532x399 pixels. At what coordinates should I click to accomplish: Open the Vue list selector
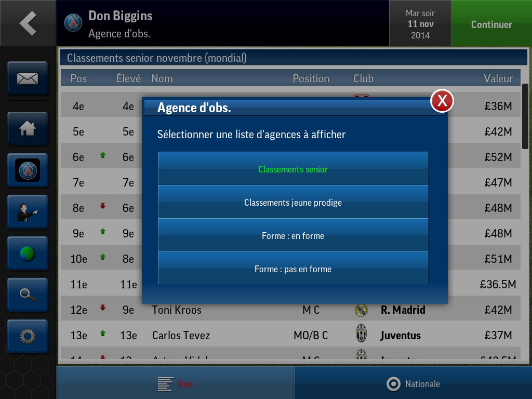click(x=175, y=384)
